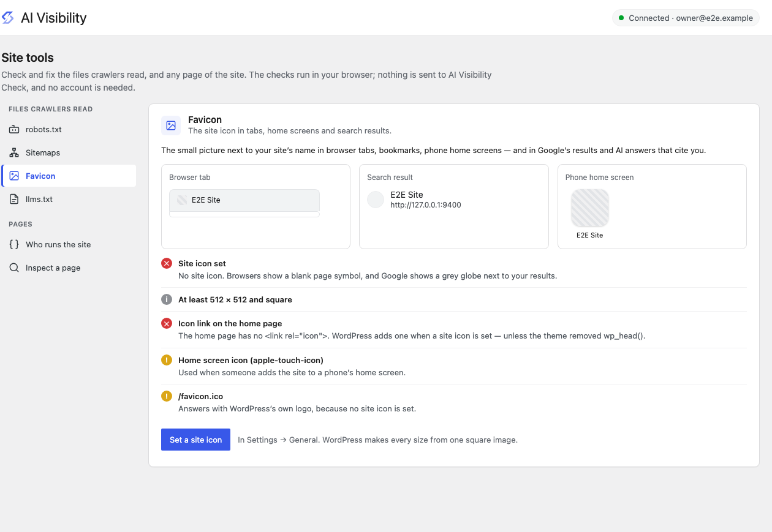Viewport: 772px width, 532px height.
Task: Click the robots.txt robot icon
Action: tap(14, 130)
